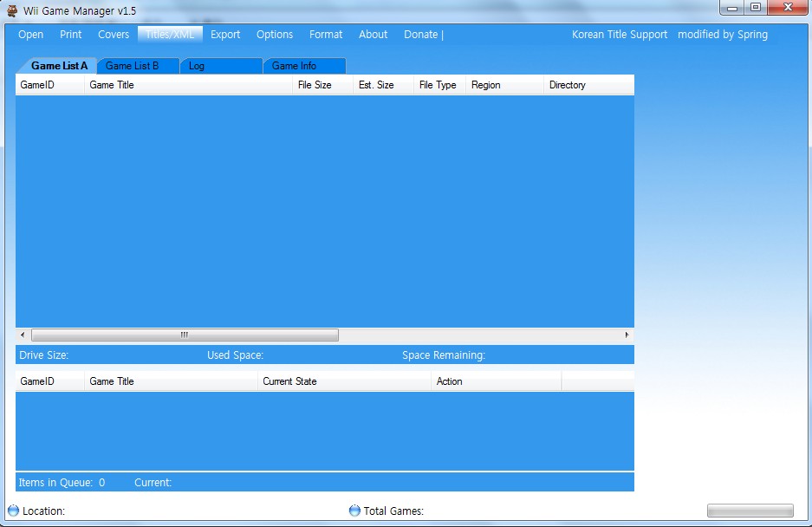Click the blue Location globe icon
Image resolution: width=812 pixels, height=527 pixels.
[x=13, y=511]
